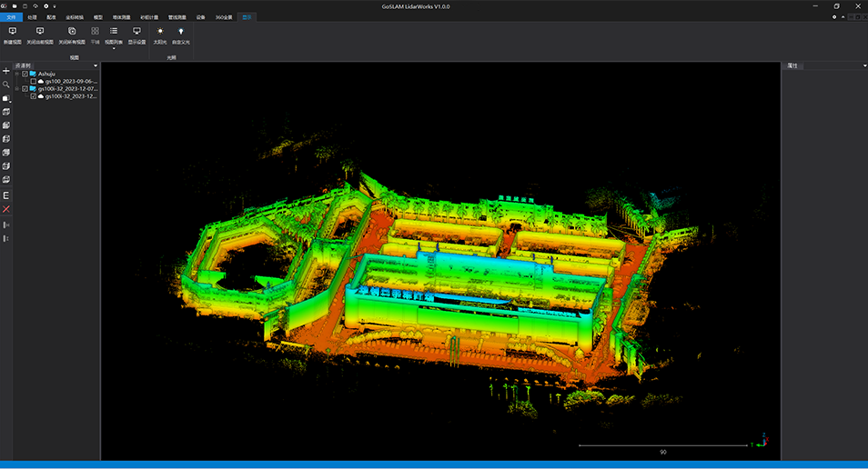This screenshot has width=868, height=469.
Task: Click the magnifier zoom tool in left toolbar
Action: pos(6,85)
